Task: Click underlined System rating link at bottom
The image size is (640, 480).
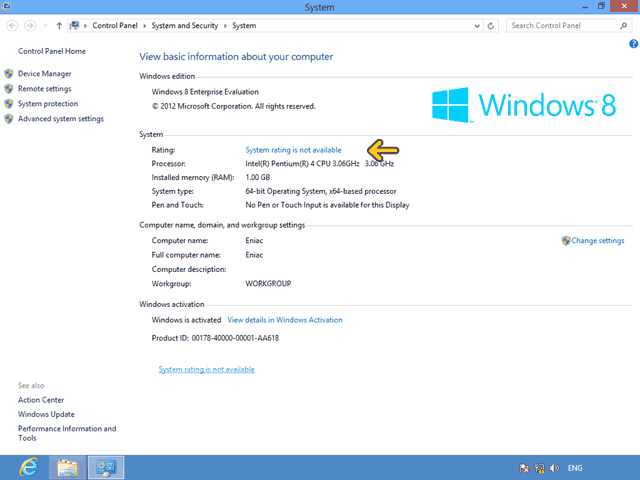Action: (x=207, y=369)
